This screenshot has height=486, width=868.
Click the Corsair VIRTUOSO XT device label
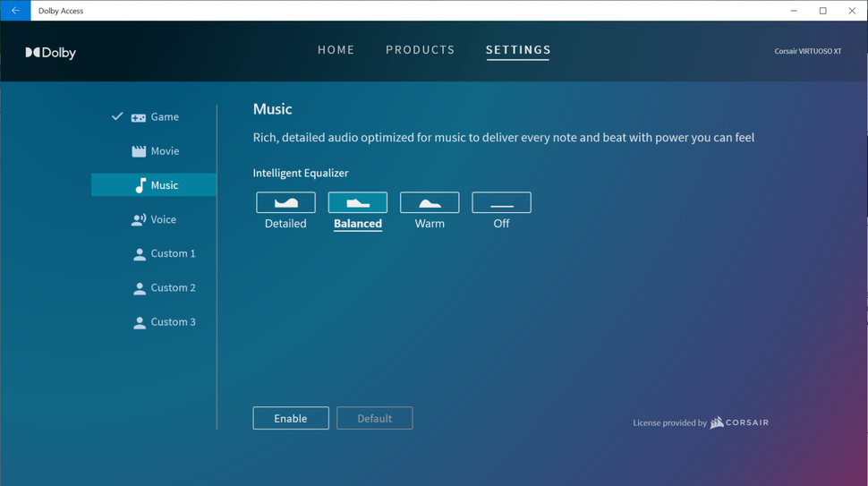coord(807,51)
